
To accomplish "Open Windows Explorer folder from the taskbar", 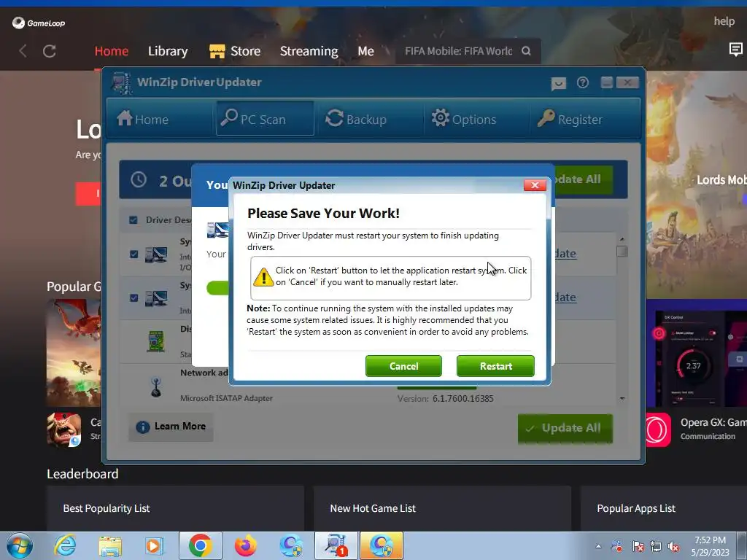I will (110, 546).
